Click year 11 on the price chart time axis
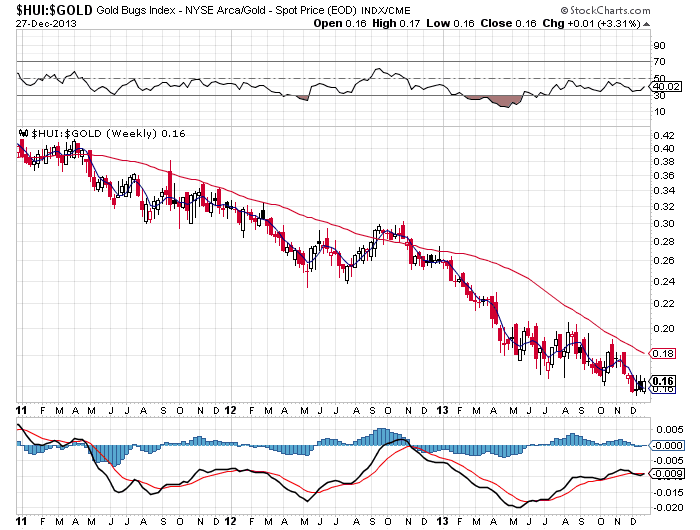Screen dimensions: 700x530 [21, 410]
